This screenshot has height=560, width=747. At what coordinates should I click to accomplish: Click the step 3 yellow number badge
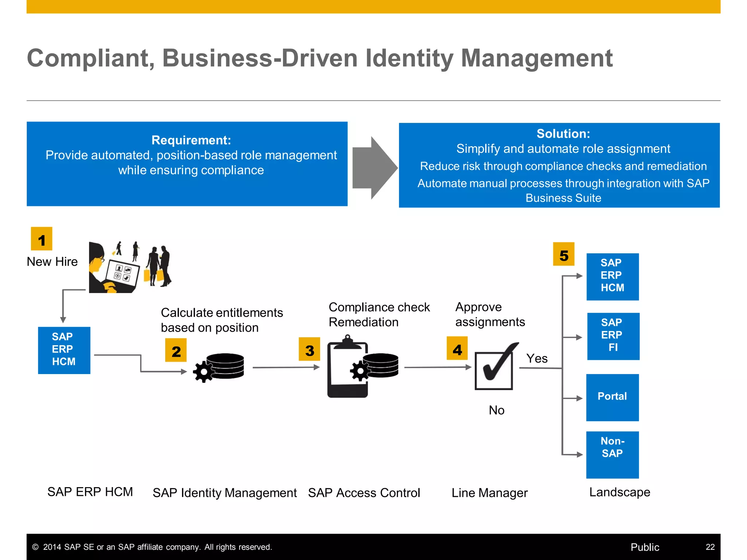309,349
